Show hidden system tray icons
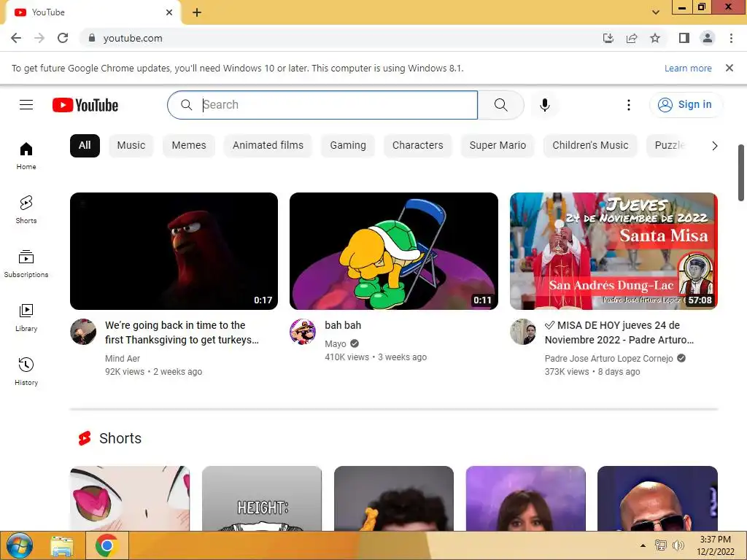The height and width of the screenshot is (560, 747). click(x=643, y=545)
